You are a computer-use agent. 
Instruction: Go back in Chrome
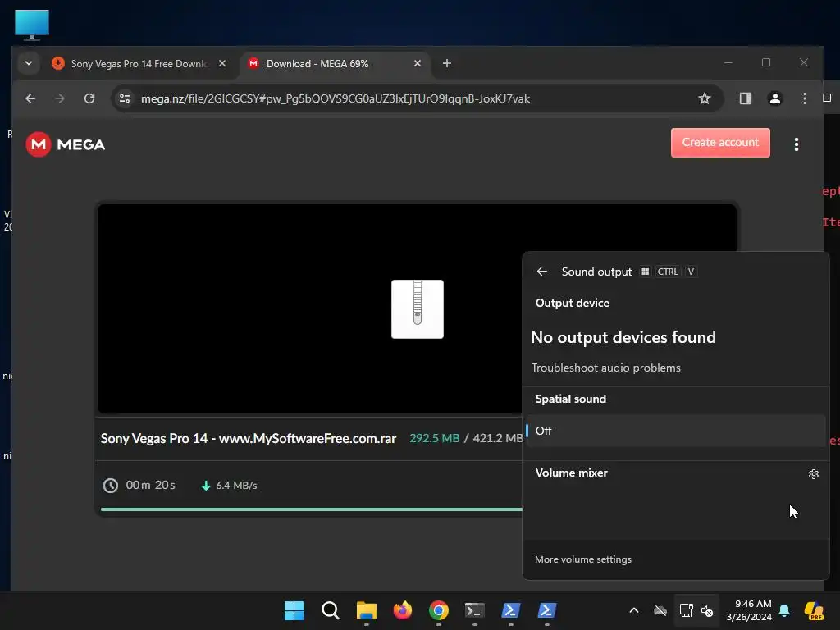(30, 98)
